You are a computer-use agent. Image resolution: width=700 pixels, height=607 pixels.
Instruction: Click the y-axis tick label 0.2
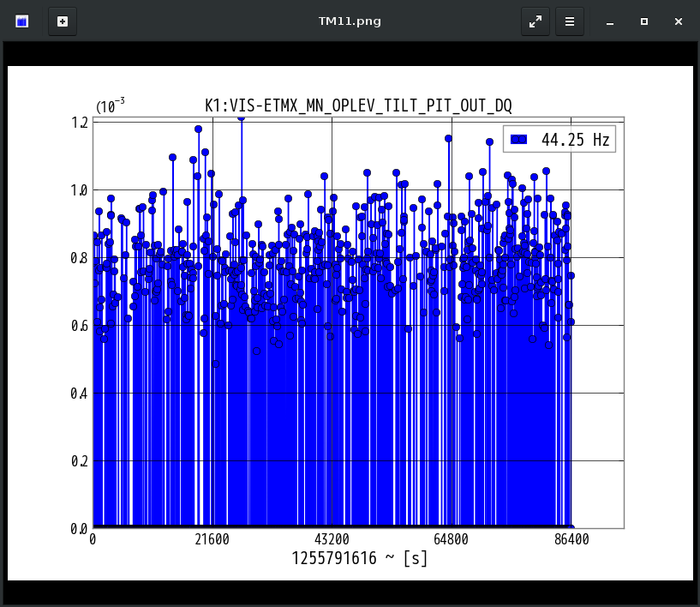[80, 461]
